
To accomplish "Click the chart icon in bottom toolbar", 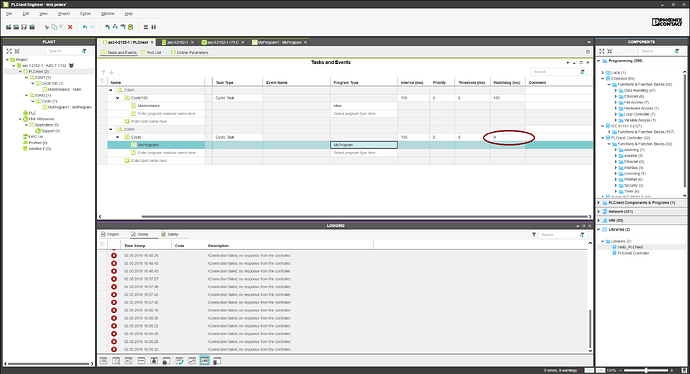I will pos(192,360).
